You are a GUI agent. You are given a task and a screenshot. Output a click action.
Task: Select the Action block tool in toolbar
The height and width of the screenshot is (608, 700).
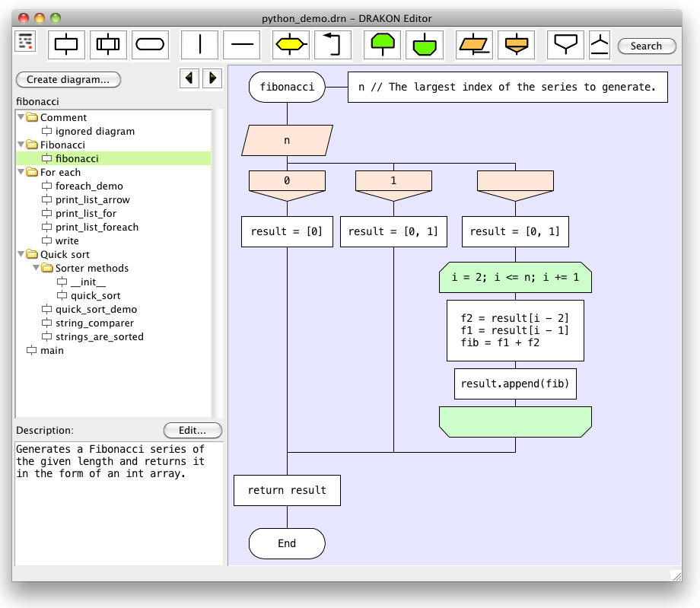pyautogui.click(x=67, y=45)
